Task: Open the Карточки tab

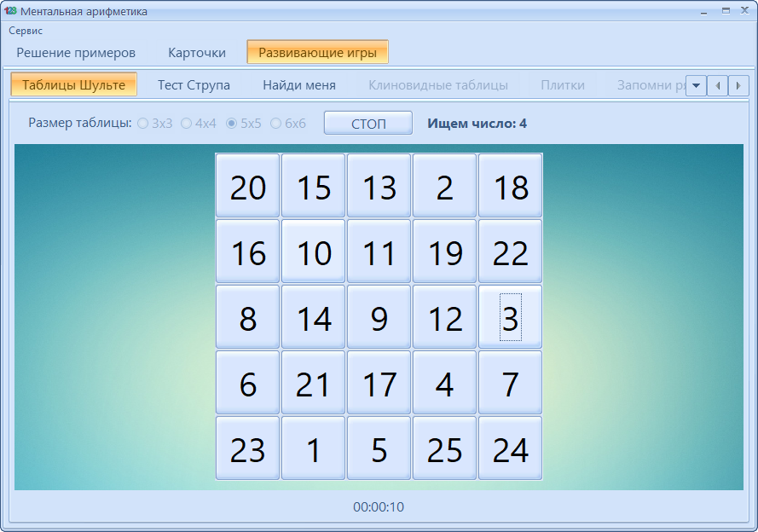Action: point(197,53)
